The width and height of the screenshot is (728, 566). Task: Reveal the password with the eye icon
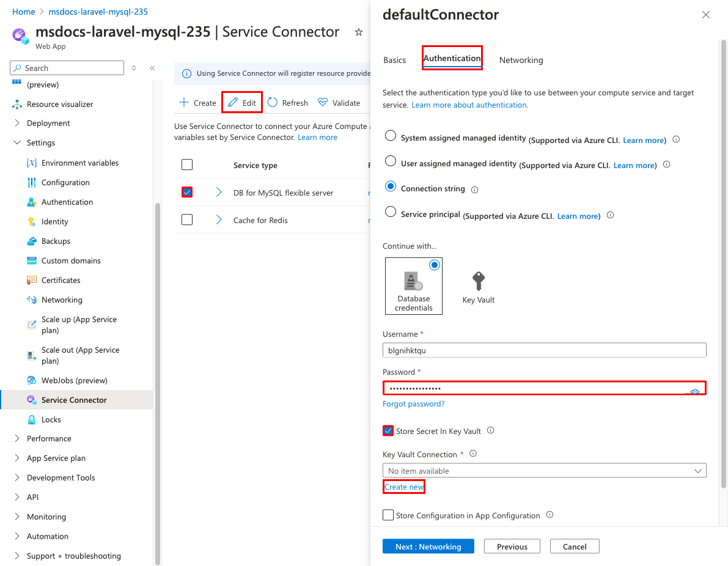[694, 392]
